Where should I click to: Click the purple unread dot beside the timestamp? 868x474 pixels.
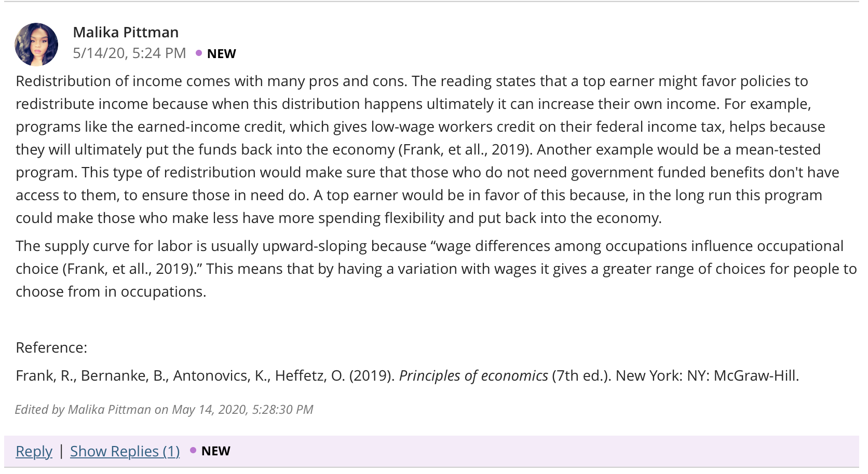point(199,53)
